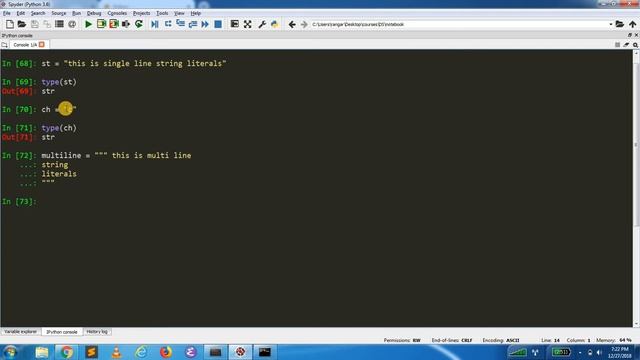Go back with the left arrow icon
640x360 pixels.
[x=292, y=24]
